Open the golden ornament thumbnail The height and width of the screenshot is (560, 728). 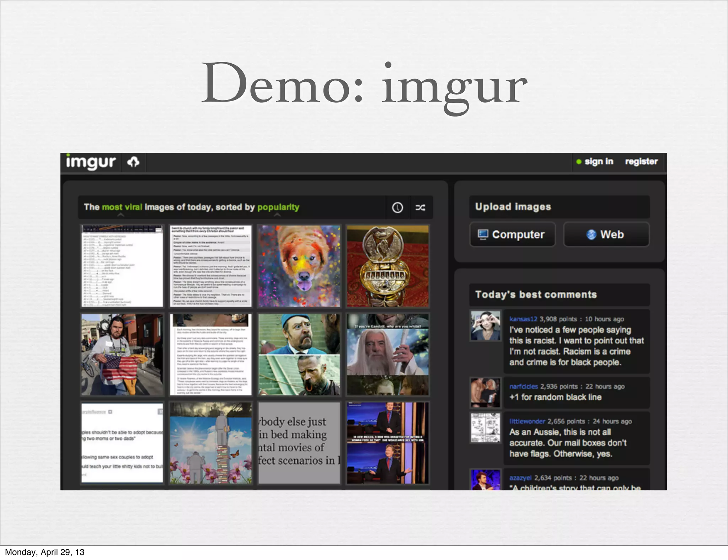388,266
